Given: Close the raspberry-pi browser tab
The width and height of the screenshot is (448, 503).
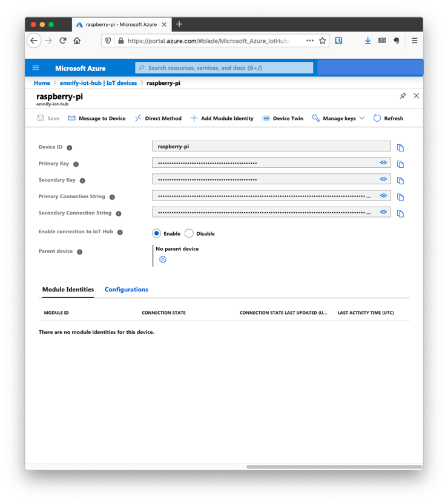Looking at the screenshot, I should tap(164, 25).
